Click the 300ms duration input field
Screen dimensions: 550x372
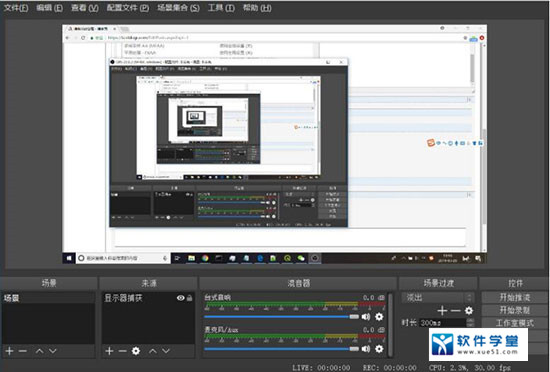[443, 323]
